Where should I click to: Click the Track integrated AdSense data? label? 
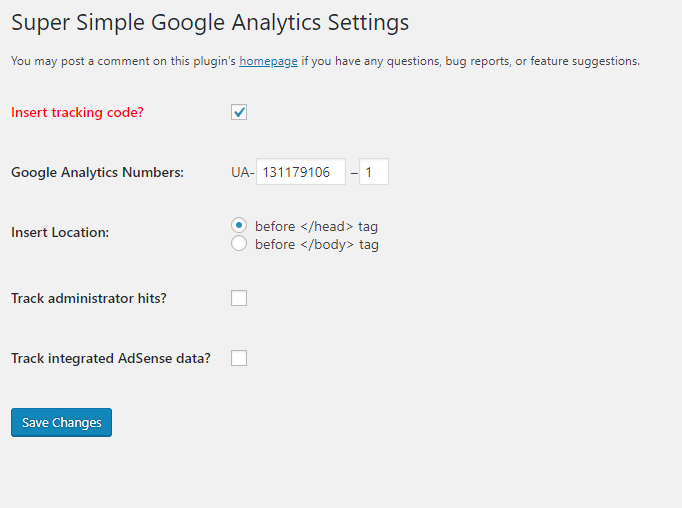tap(111, 358)
